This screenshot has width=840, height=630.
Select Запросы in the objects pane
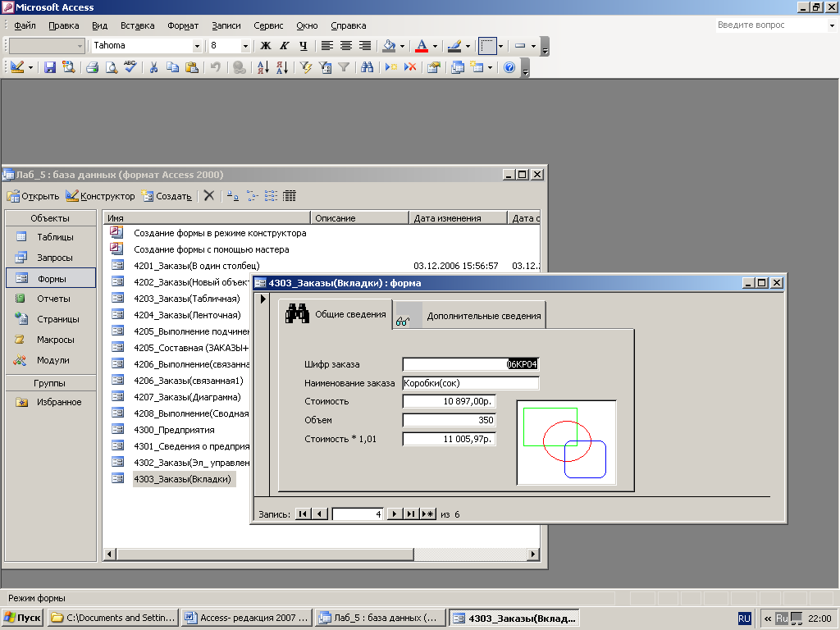pyautogui.click(x=51, y=258)
